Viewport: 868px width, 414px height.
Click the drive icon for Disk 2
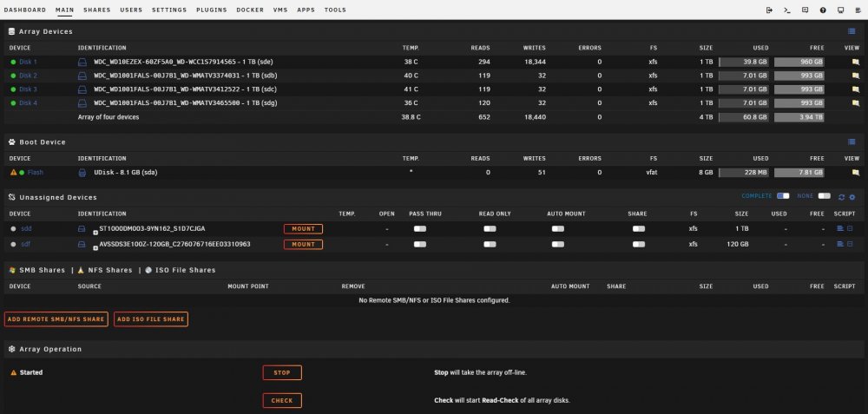(82, 76)
